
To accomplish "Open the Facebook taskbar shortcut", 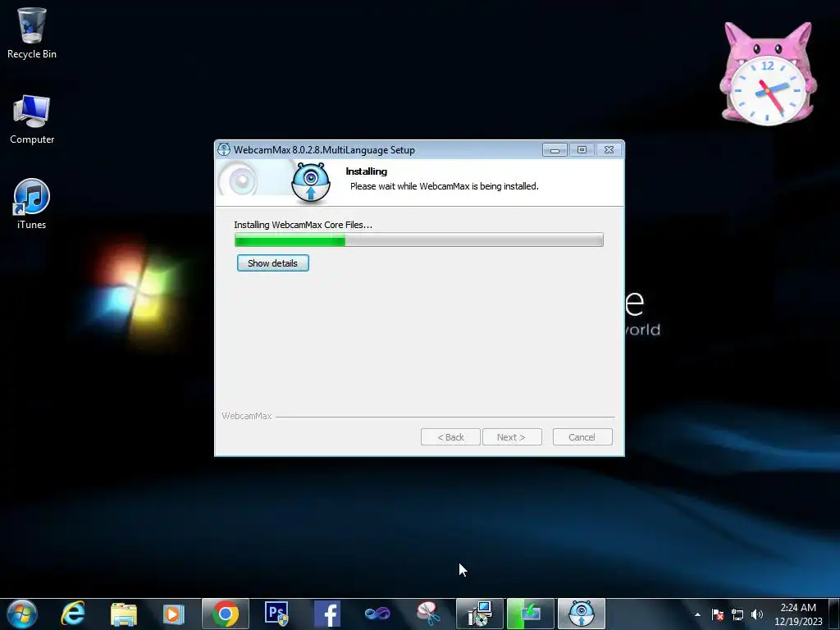I will 327,614.
